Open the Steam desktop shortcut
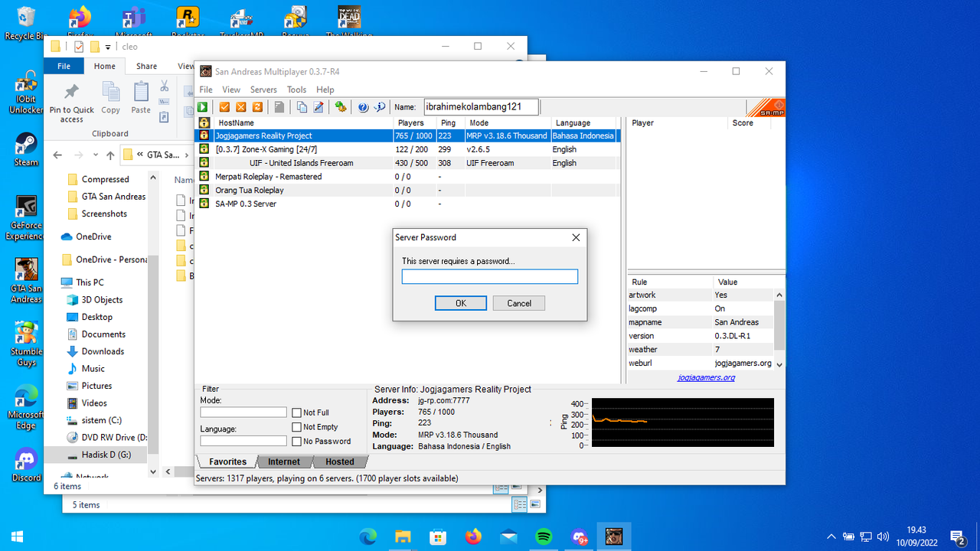 pyautogui.click(x=26, y=149)
